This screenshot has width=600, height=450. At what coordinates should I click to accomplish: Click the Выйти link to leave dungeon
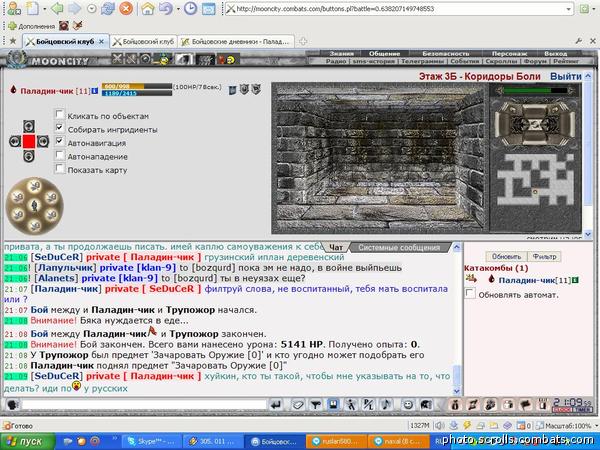pos(566,77)
